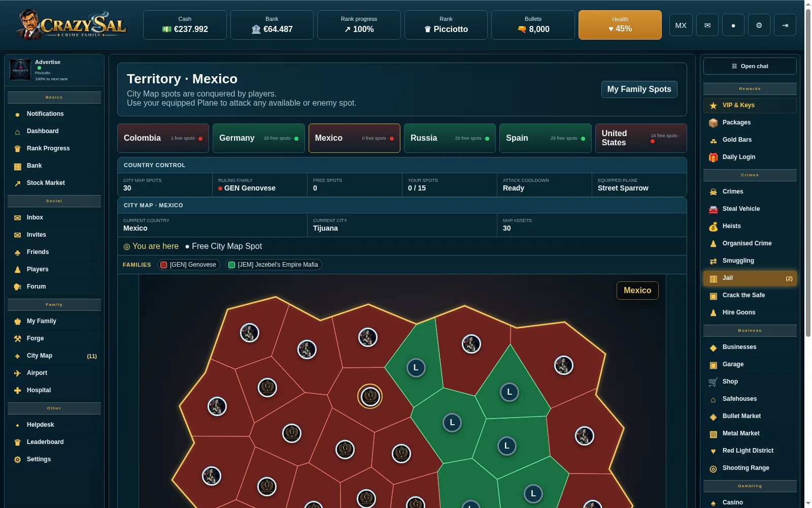Click the Rank progress 100% panel
Image resolution: width=812 pixels, height=508 pixels.
(x=359, y=25)
